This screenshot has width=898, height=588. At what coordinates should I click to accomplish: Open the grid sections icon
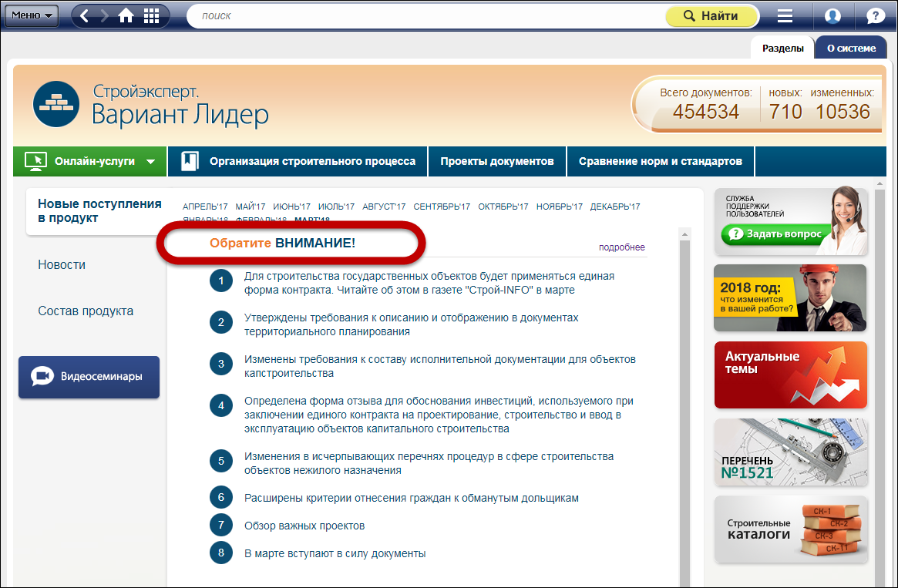click(152, 15)
